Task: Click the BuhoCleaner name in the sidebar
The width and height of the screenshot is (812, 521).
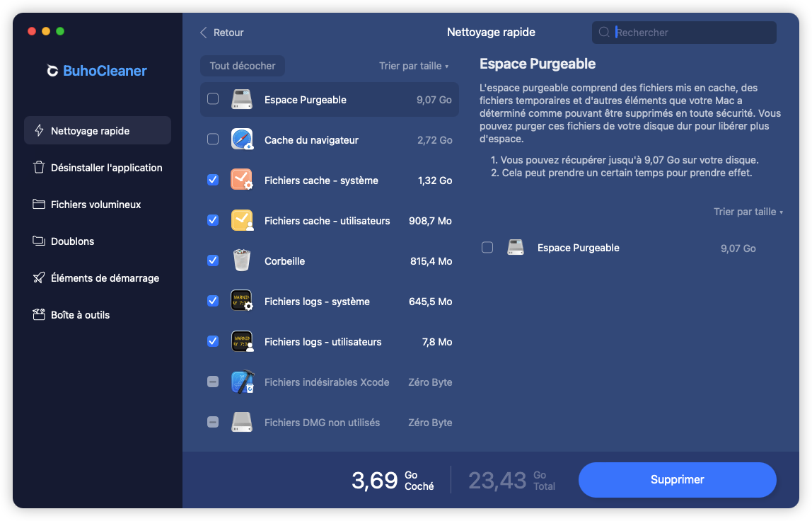Action: [105, 71]
